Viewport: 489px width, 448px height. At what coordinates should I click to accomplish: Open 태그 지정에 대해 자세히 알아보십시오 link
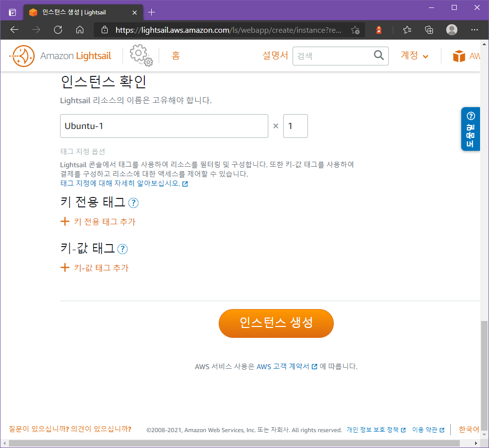(124, 184)
